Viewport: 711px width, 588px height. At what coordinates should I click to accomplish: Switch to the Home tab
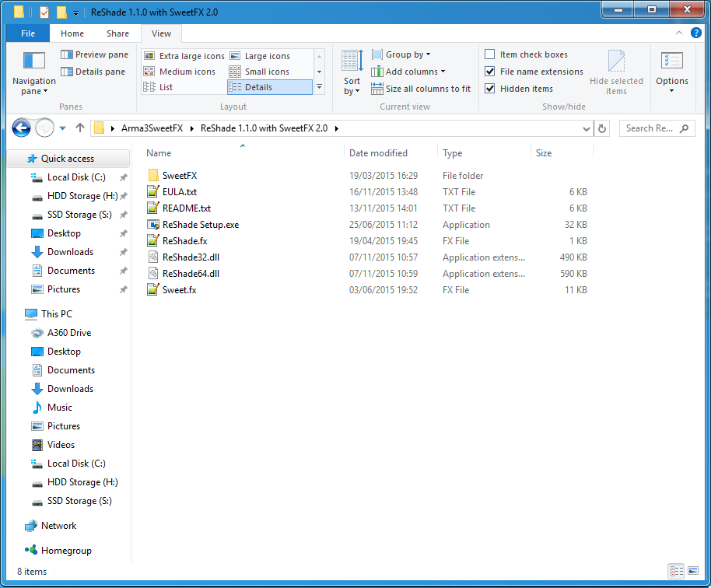tap(72, 33)
